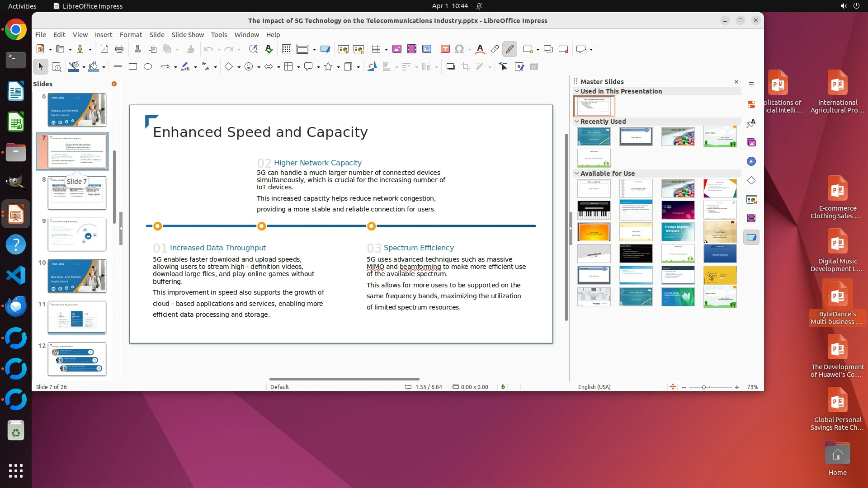This screenshot has width=868, height=488.
Task: Click the Insert Hyperlink icon
Action: [x=495, y=49]
